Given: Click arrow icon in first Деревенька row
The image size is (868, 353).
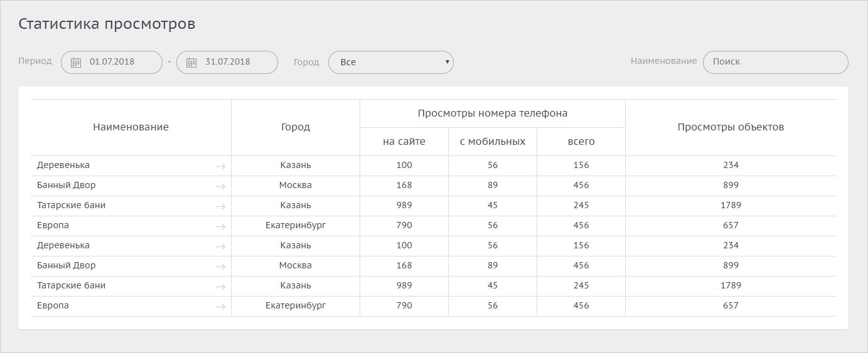Looking at the screenshot, I should coord(220,166).
